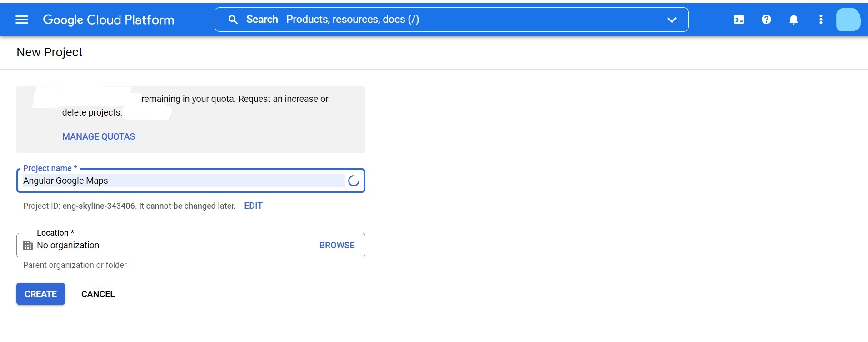Screen dimensions: 868x342
Task: Click the magnifier search icon
Action: (233, 20)
